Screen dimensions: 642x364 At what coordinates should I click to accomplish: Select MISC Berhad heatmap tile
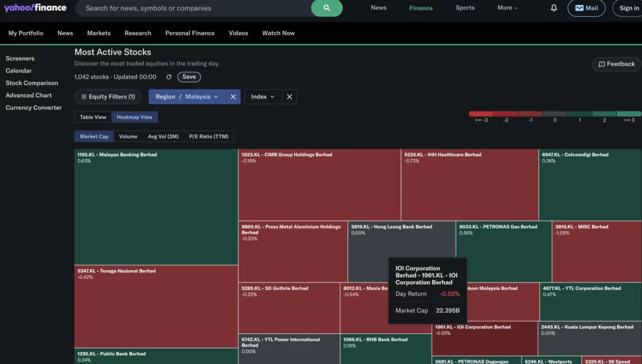[597, 251]
